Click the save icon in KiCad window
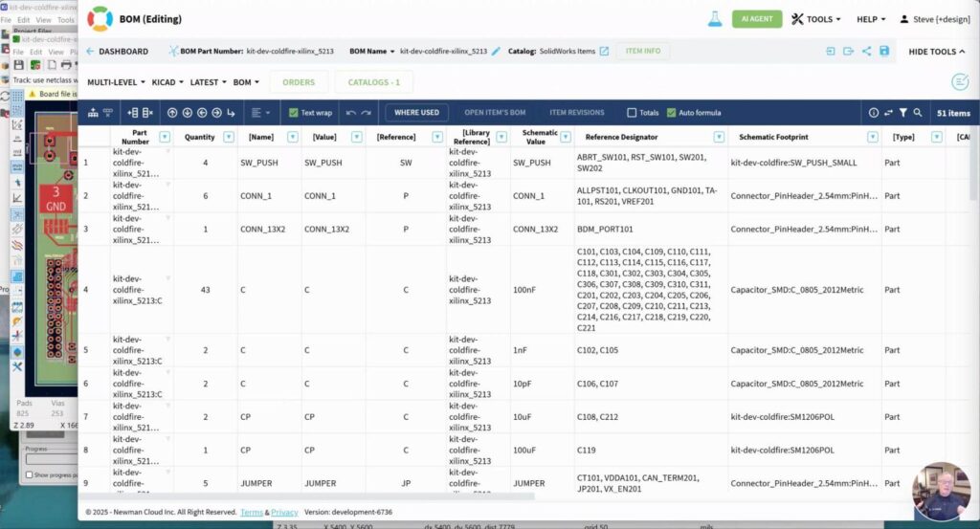Image resolution: width=980 pixels, height=529 pixels. pos(19,65)
